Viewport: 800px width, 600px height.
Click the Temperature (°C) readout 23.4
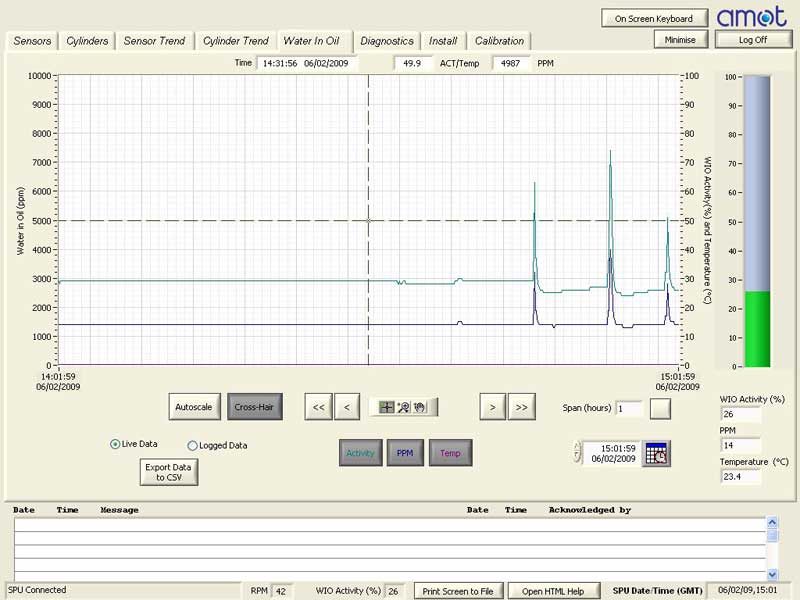(740, 477)
